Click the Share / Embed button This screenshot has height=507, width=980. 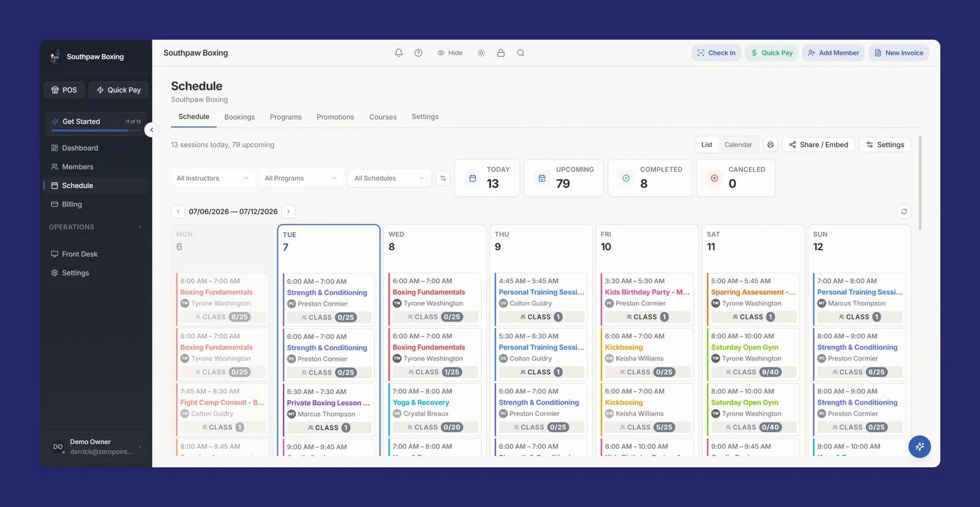point(818,145)
